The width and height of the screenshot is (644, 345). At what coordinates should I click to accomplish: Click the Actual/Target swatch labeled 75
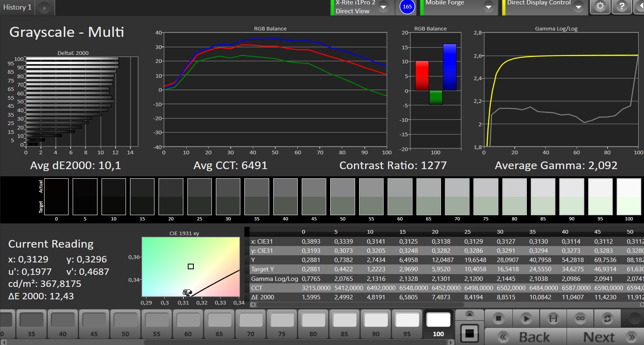pos(486,197)
